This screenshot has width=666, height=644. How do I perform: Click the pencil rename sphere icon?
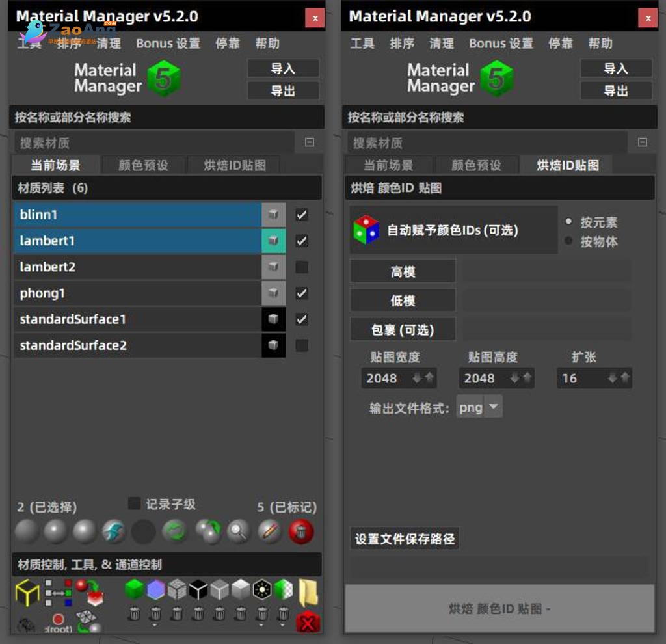(x=270, y=531)
